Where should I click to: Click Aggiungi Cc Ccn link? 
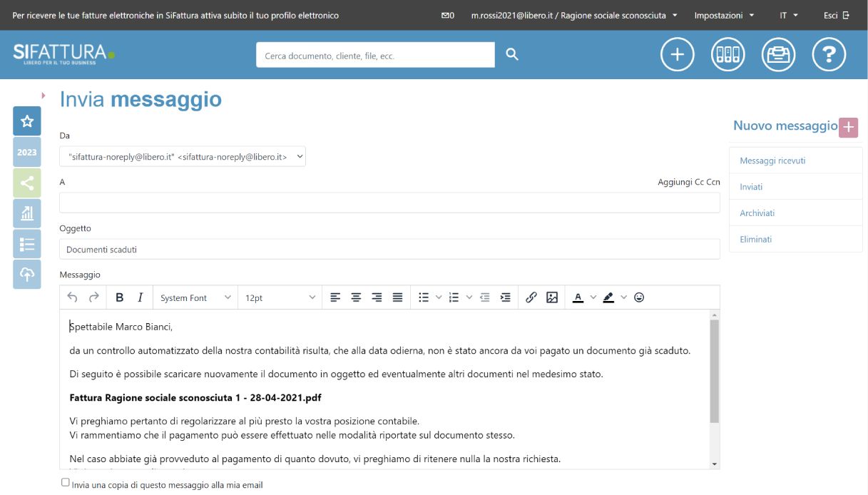coord(689,182)
